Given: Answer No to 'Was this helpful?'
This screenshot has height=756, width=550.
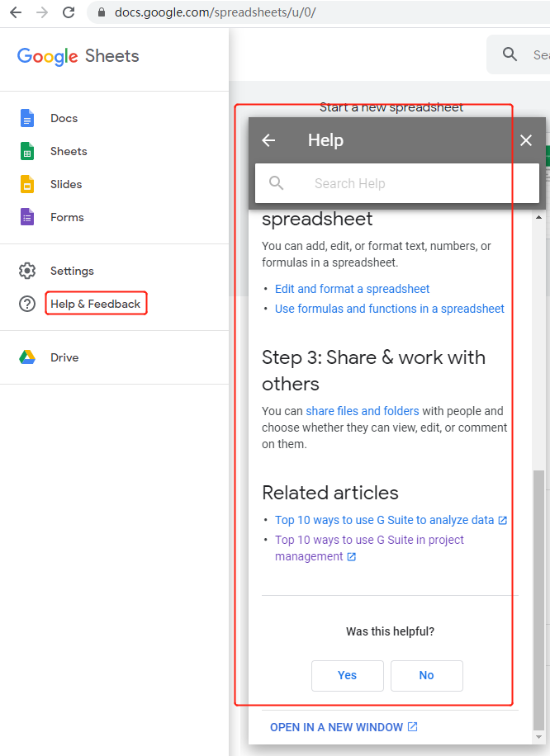Looking at the screenshot, I should 426,675.
